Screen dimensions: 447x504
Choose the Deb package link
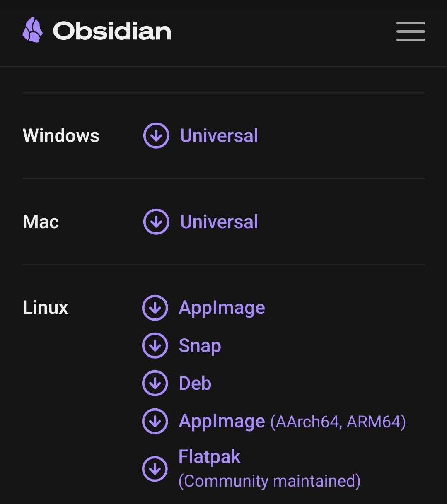tap(195, 383)
